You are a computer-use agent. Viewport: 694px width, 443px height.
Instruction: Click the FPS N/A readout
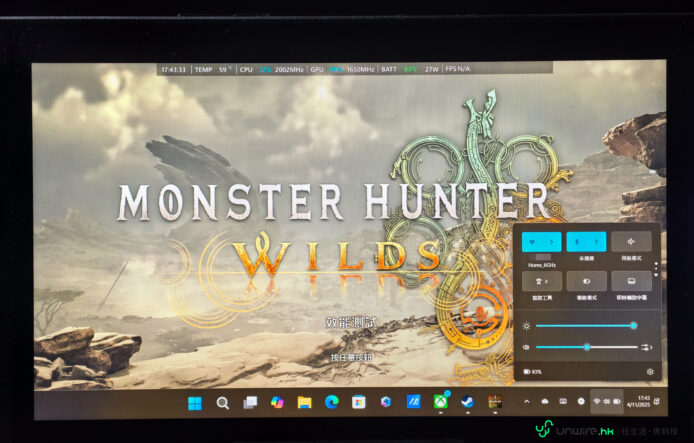[x=458, y=69]
